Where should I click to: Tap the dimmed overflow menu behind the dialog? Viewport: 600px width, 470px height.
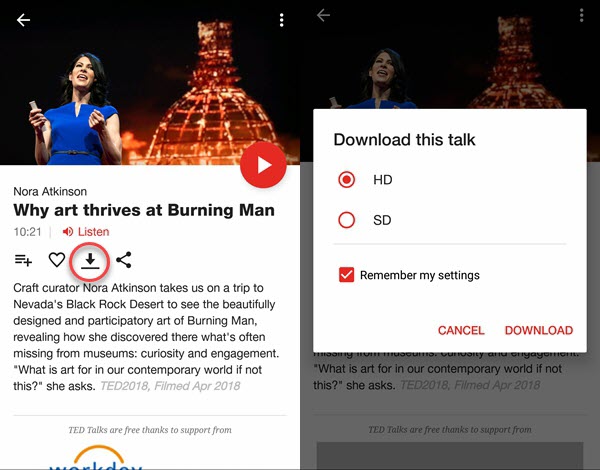click(582, 15)
